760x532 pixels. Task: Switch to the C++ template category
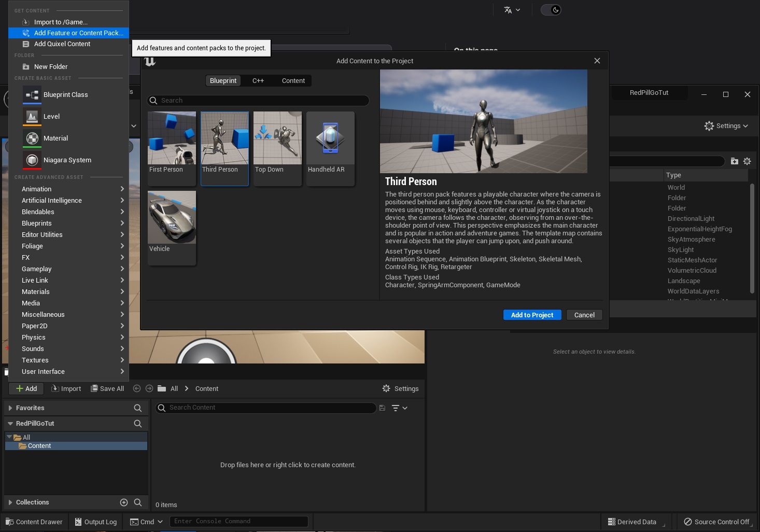pyautogui.click(x=258, y=81)
